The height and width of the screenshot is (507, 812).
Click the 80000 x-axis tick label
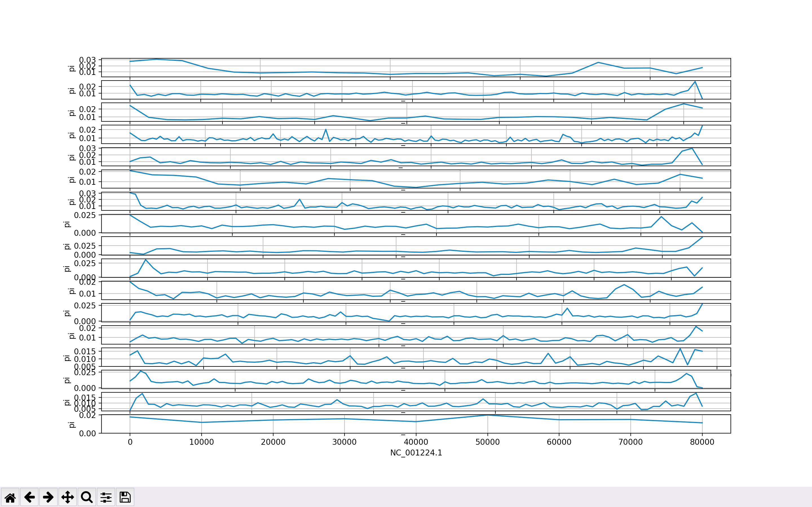[x=702, y=442]
